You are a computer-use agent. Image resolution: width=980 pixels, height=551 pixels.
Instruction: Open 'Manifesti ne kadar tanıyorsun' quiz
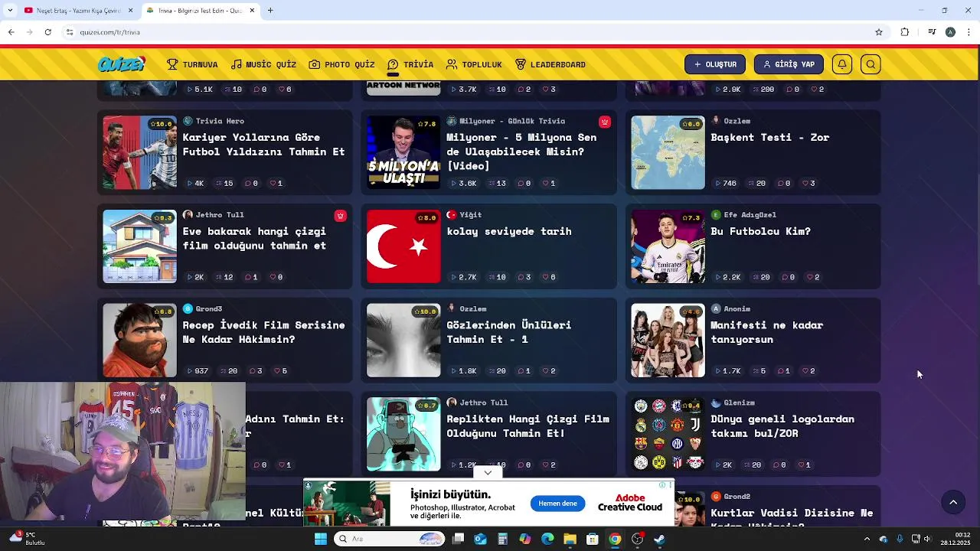766,332
